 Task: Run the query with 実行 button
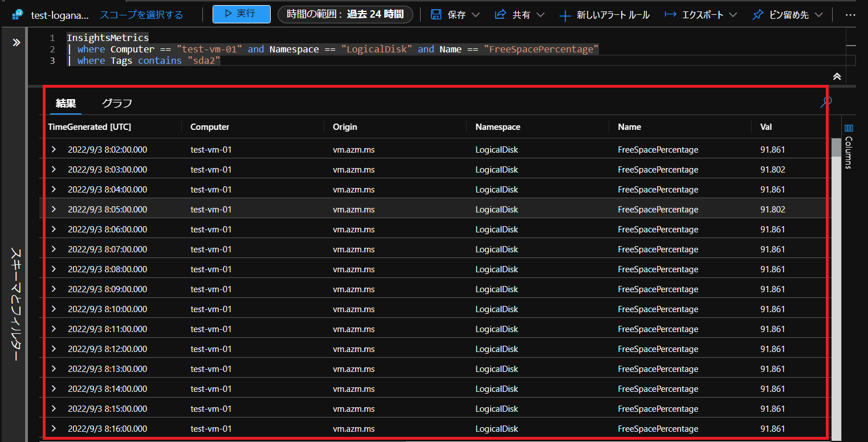(x=241, y=14)
